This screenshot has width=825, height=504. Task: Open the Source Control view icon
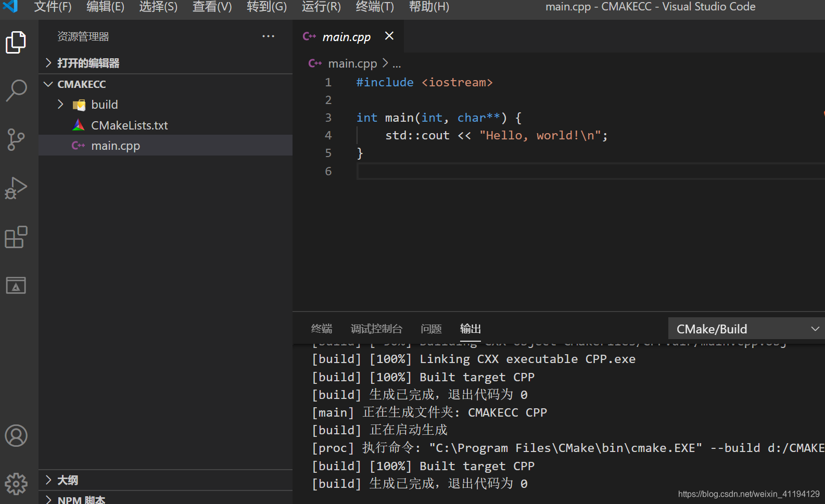pyautogui.click(x=16, y=139)
